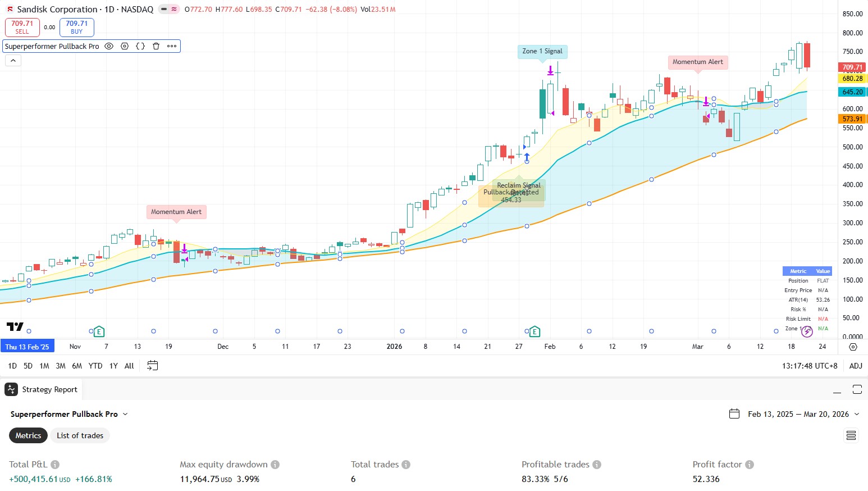868x491 pixels.
Task: Switch to the Metrics tab
Action: 28,435
